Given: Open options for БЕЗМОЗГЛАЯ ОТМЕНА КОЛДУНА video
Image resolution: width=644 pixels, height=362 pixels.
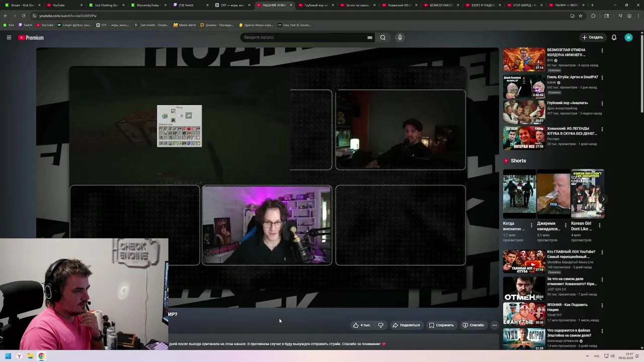Looking at the screenshot, I should 602,51.
